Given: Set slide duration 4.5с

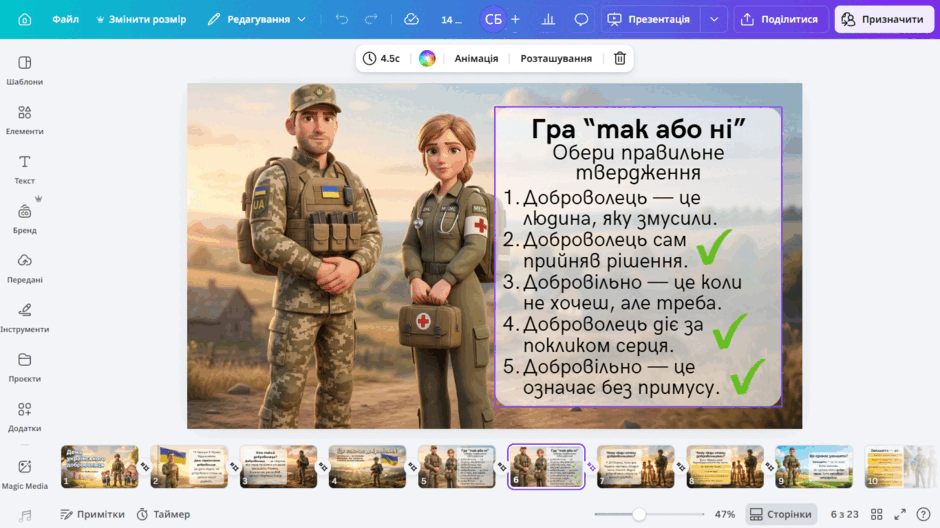Looking at the screenshot, I should (x=381, y=58).
